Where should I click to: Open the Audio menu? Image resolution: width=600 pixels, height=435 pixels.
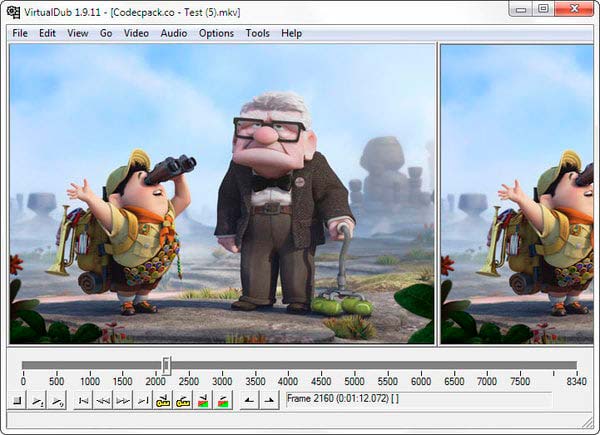click(174, 33)
